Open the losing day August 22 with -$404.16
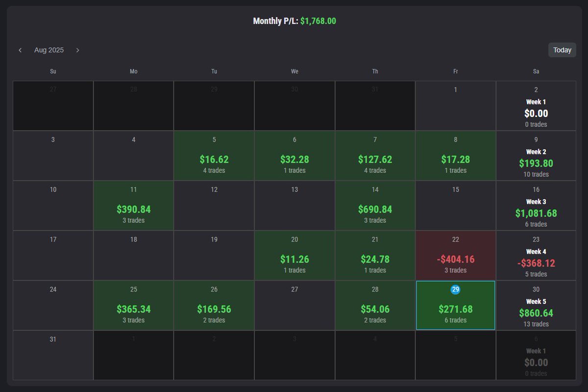 (x=455, y=255)
